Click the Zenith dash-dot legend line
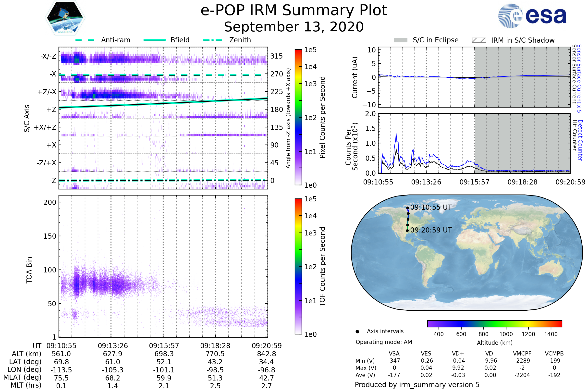The width and height of the screenshot is (588, 392). (212, 40)
